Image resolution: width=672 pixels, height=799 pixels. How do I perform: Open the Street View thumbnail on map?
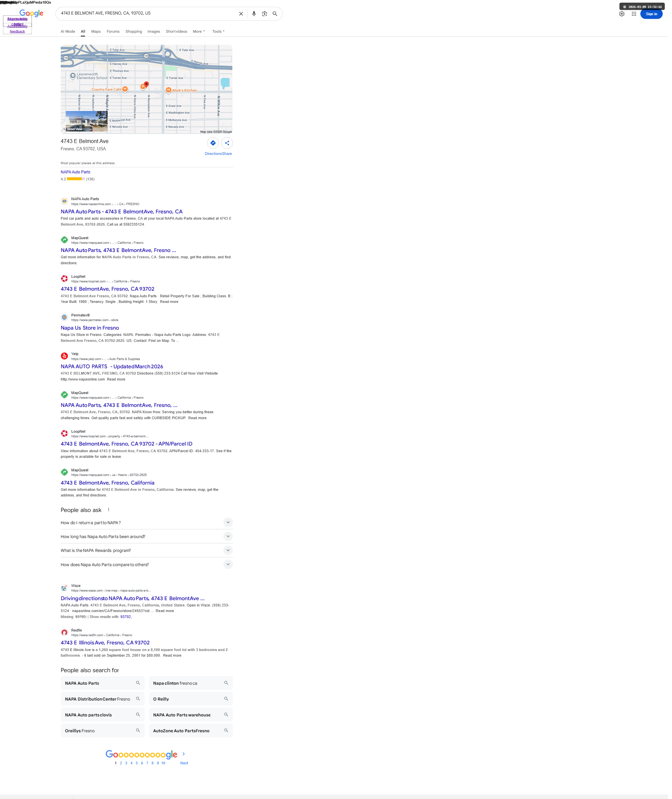pos(86,121)
